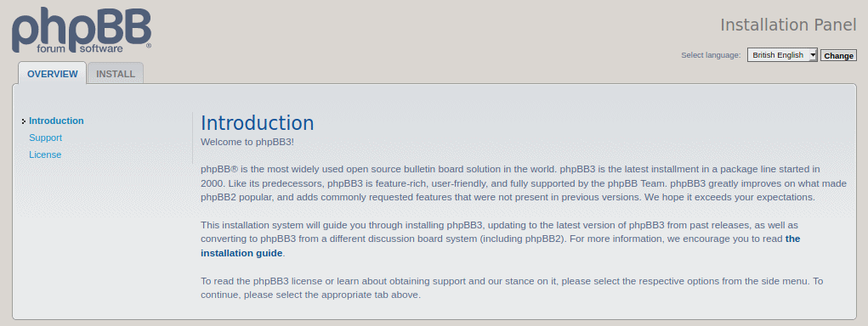This screenshot has width=868, height=326.
Task: Select the OVERVIEW tab
Action: (x=53, y=74)
